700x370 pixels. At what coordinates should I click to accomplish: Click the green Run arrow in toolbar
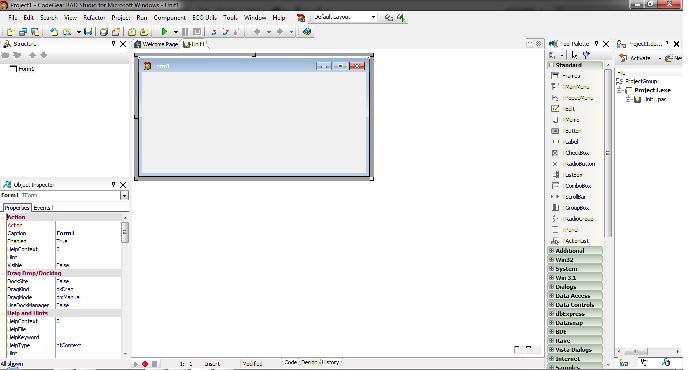[164, 32]
